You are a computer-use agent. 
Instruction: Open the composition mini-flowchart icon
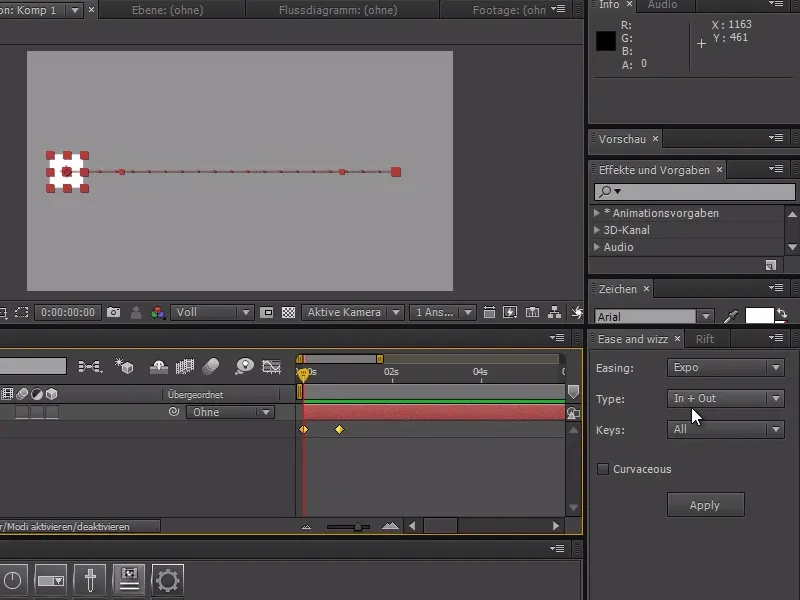coord(90,366)
